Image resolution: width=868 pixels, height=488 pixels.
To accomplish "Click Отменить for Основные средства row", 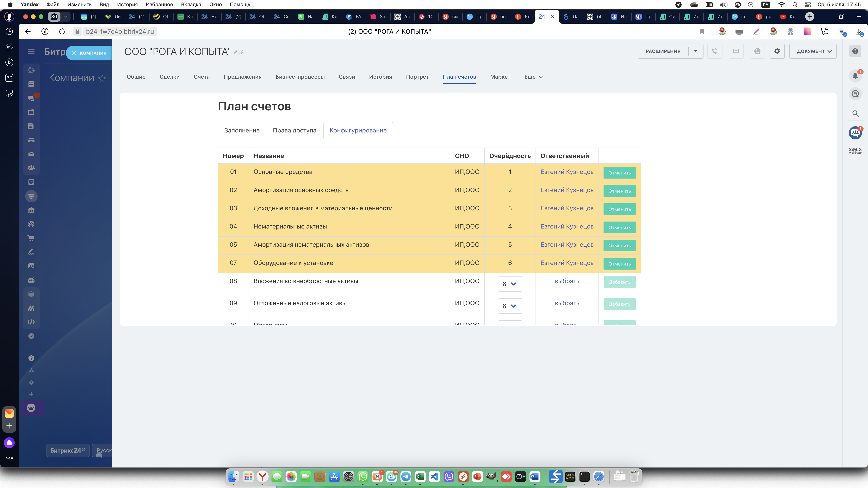I will [x=619, y=173].
